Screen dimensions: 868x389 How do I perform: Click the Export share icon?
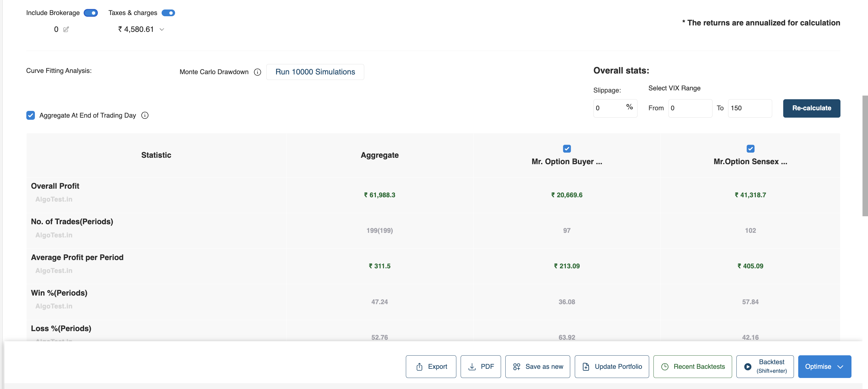(x=419, y=366)
